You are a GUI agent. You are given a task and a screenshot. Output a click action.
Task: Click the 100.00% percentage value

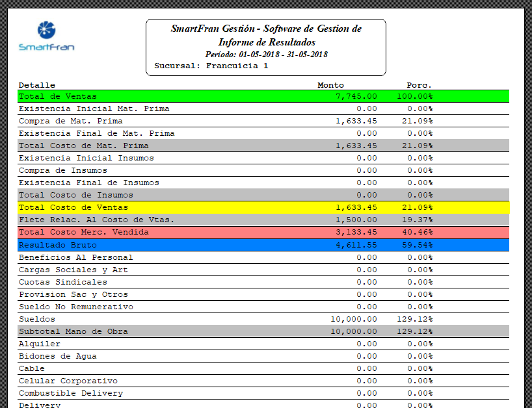[x=414, y=96]
